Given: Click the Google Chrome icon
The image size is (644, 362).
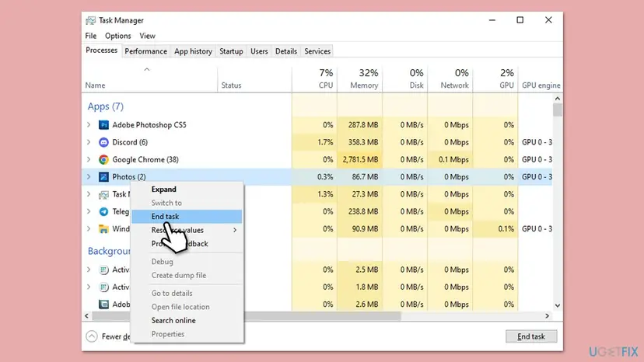Looking at the screenshot, I should (x=103, y=159).
